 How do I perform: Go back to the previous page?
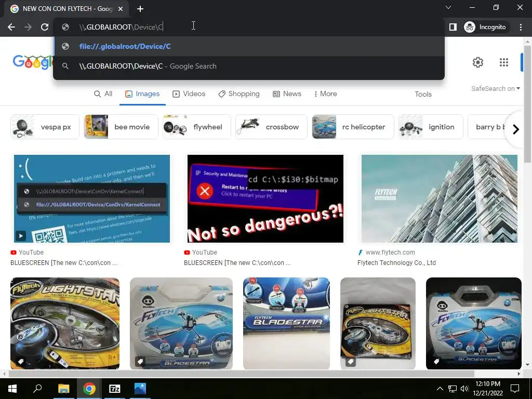click(x=11, y=27)
